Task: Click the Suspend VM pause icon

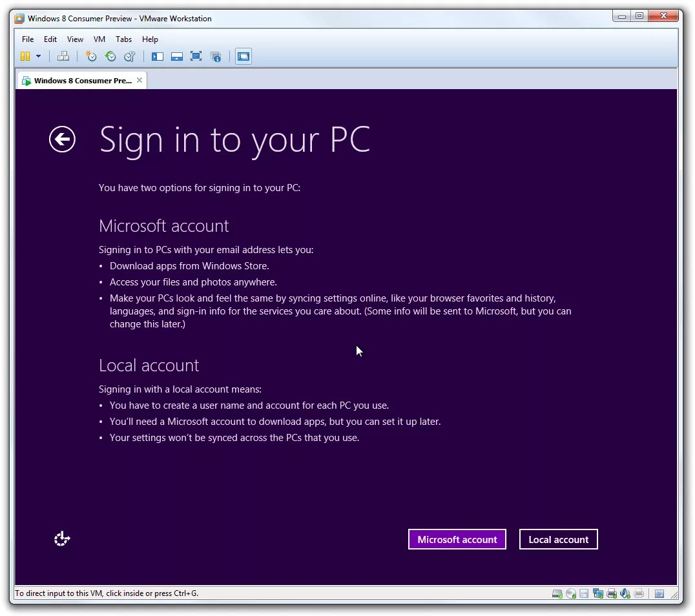Action: (x=25, y=56)
